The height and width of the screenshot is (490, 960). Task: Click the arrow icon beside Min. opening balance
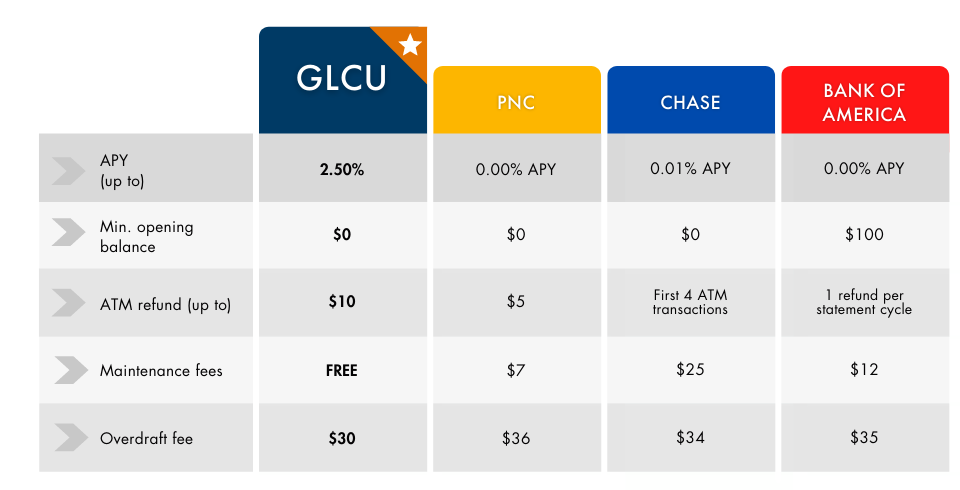click(x=69, y=232)
